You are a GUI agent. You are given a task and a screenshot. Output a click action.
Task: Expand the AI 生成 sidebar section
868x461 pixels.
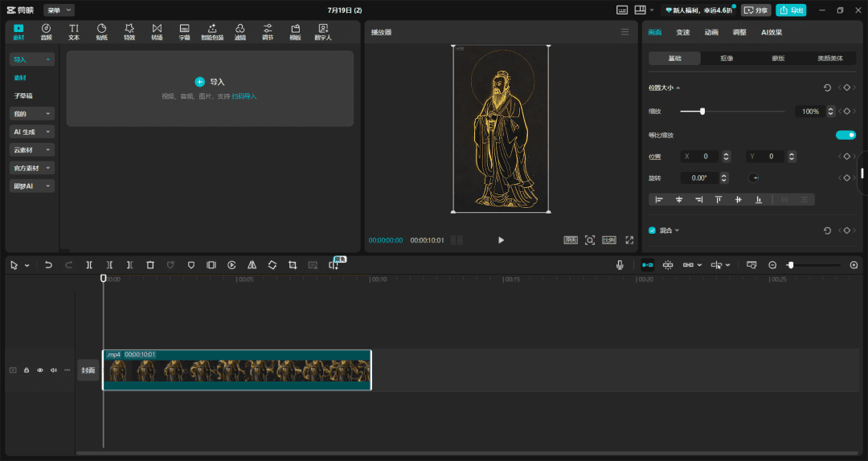coord(32,132)
